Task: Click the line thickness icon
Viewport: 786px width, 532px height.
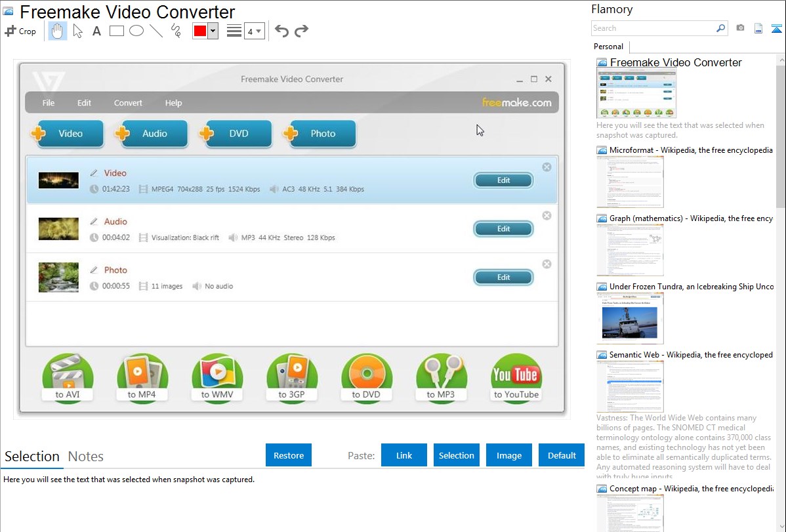Action: pyautogui.click(x=234, y=31)
